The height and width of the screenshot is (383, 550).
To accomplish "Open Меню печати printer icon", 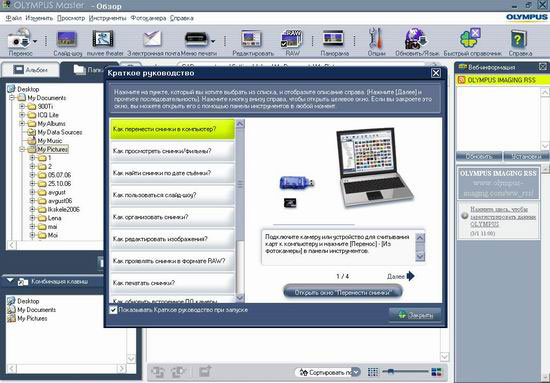I will [x=196, y=39].
